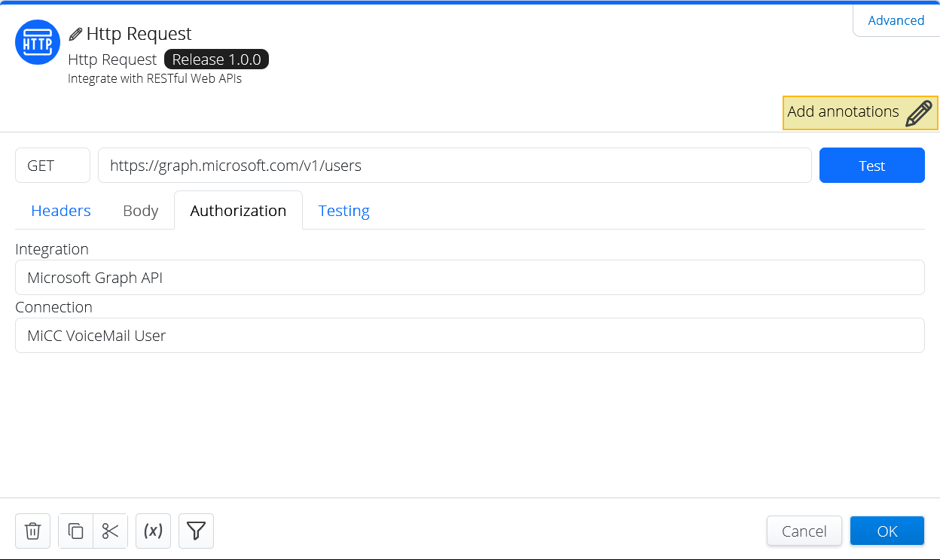Switch to the Headers tab
The height and width of the screenshot is (560, 940).
click(x=61, y=211)
